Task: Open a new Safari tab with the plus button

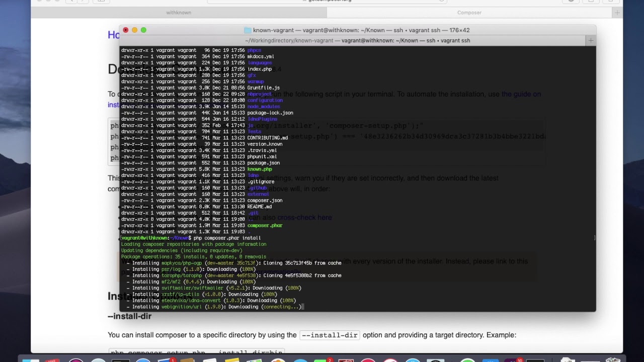Action: coord(617,13)
